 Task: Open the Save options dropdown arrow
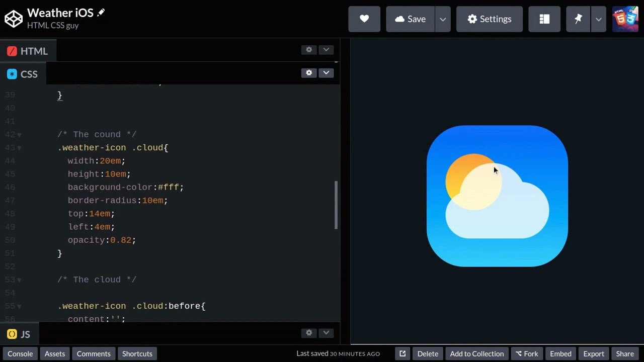coord(443,19)
